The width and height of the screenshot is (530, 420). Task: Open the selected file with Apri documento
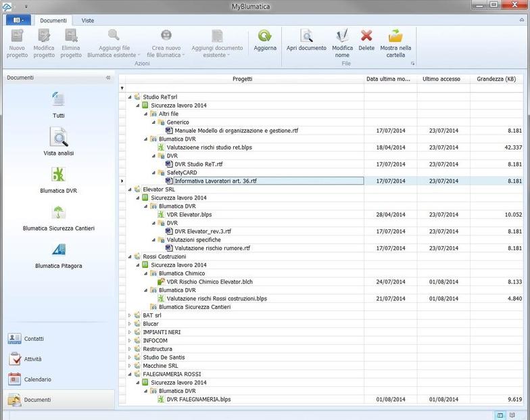(x=306, y=37)
